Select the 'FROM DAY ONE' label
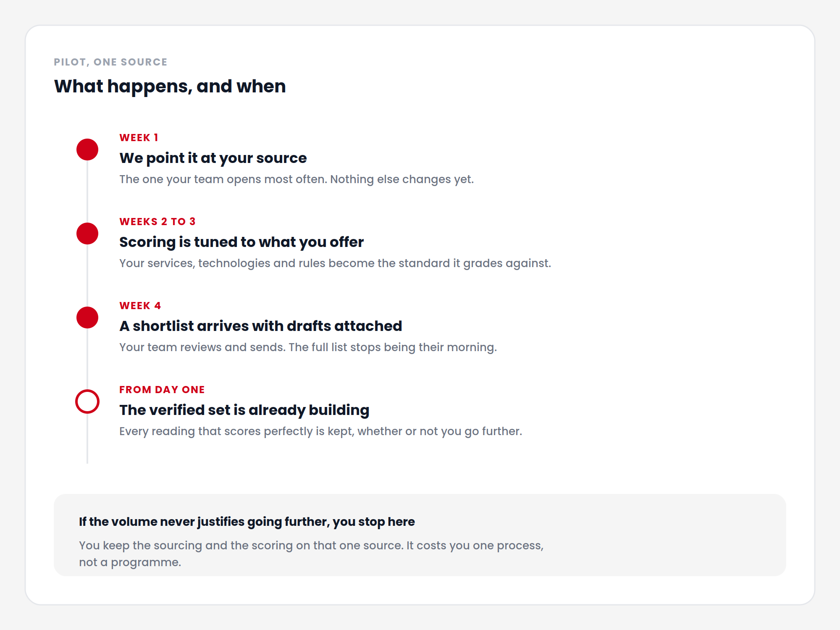This screenshot has width=840, height=630. 162,390
